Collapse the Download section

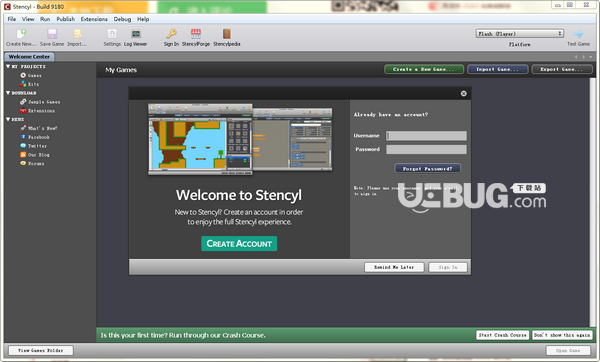point(8,93)
